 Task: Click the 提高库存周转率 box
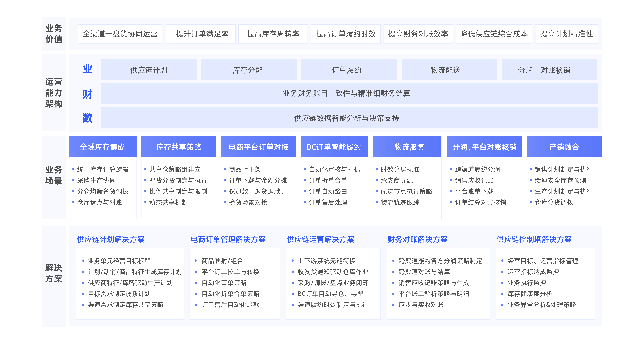273,34
